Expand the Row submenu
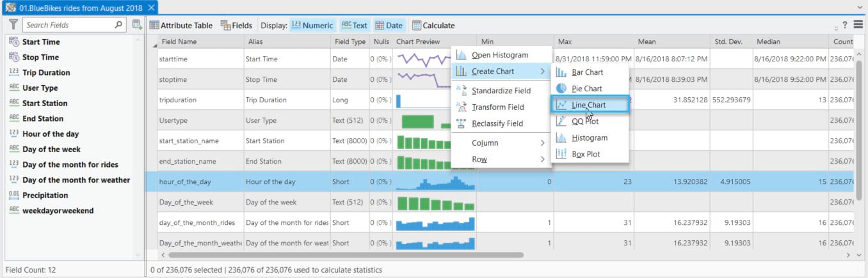 tap(501, 159)
